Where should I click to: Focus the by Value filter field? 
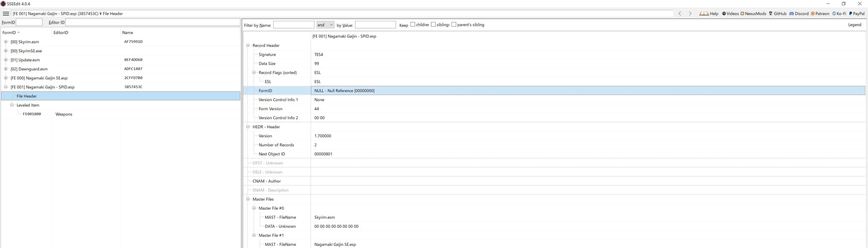coord(375,25)
